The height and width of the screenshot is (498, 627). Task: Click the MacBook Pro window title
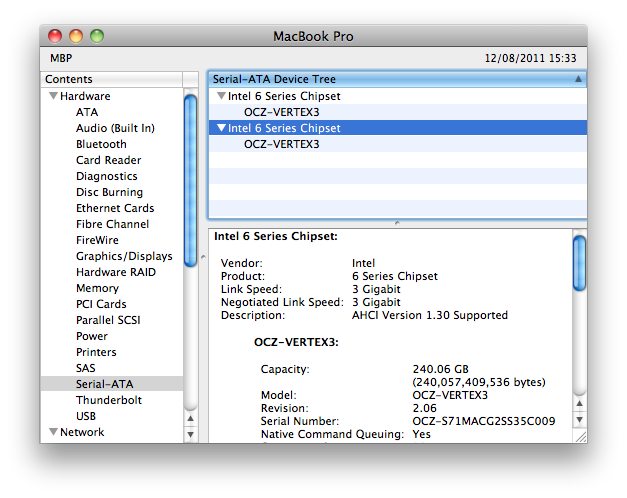(313, 36)
